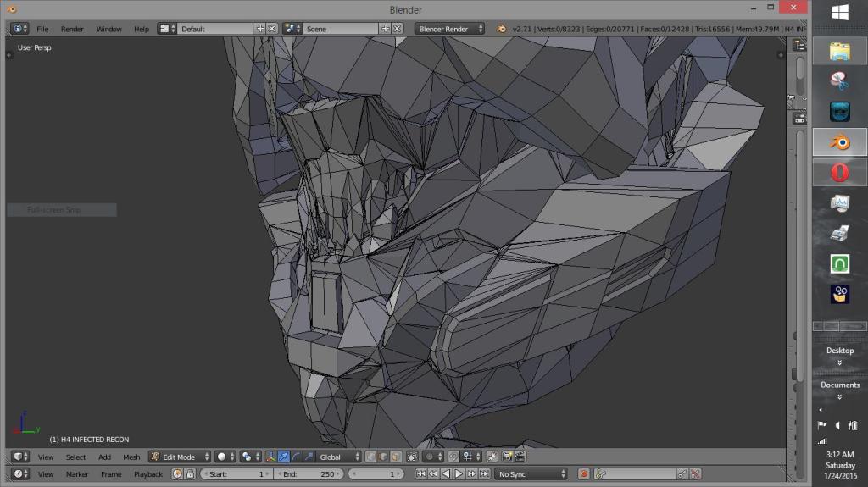
Task: Click the OpenGL render image camera icon
Action: coord(507,457)
